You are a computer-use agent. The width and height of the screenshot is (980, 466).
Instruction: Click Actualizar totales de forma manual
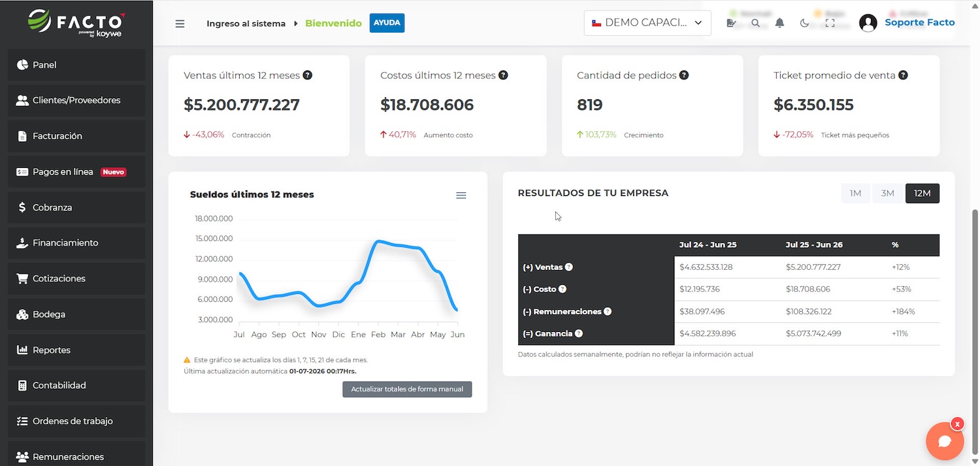407,389
